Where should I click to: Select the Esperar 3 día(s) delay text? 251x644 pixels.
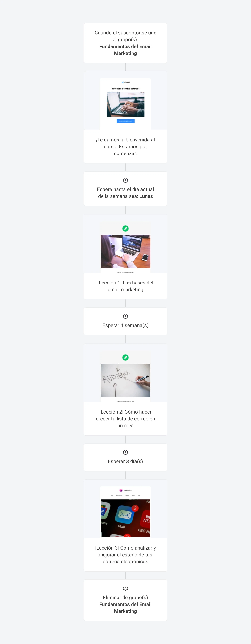(x=125, y=461)
